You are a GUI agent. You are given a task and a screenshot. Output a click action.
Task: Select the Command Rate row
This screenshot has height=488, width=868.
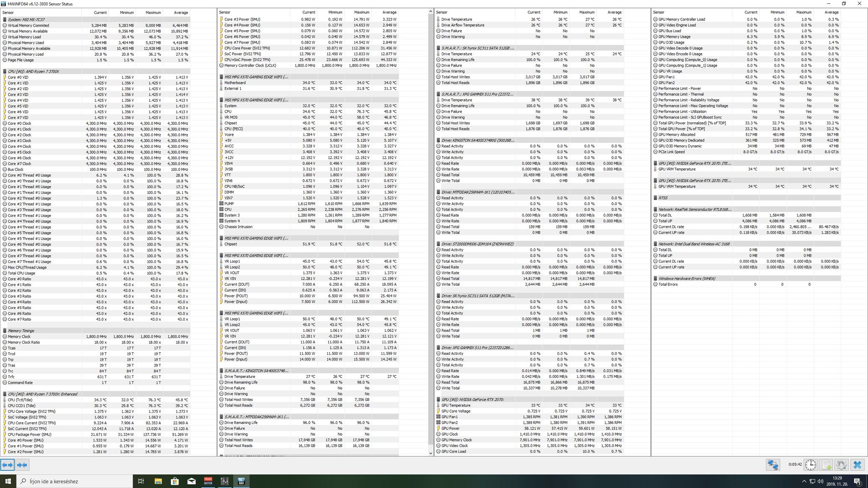click(x=96, y=382)
